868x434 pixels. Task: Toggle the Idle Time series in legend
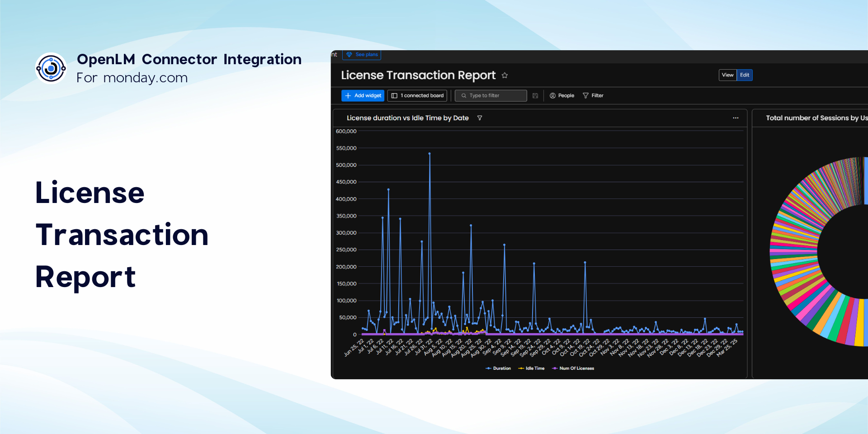coord(531,368)
